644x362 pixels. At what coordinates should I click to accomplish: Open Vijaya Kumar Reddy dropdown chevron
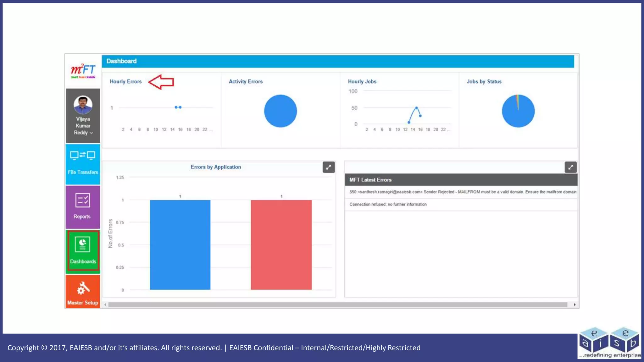(92, 133)
